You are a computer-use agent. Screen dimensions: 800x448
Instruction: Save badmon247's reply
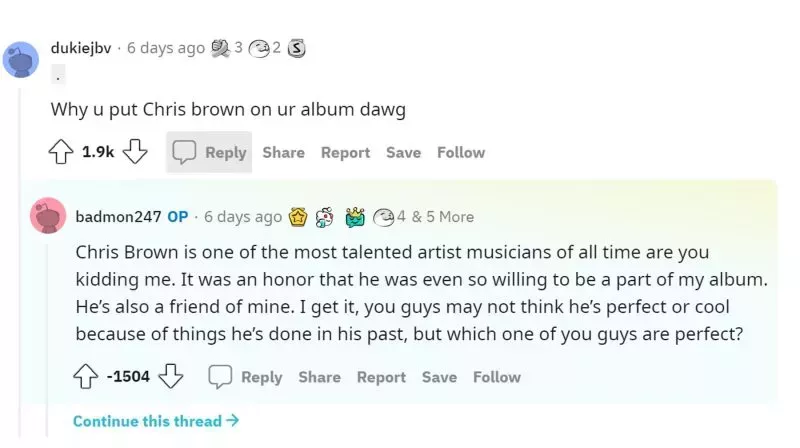439,377
